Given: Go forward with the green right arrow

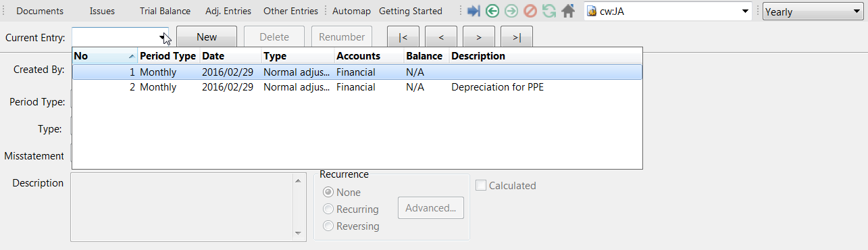Looking at the screenshot, I should pos(511,11).
